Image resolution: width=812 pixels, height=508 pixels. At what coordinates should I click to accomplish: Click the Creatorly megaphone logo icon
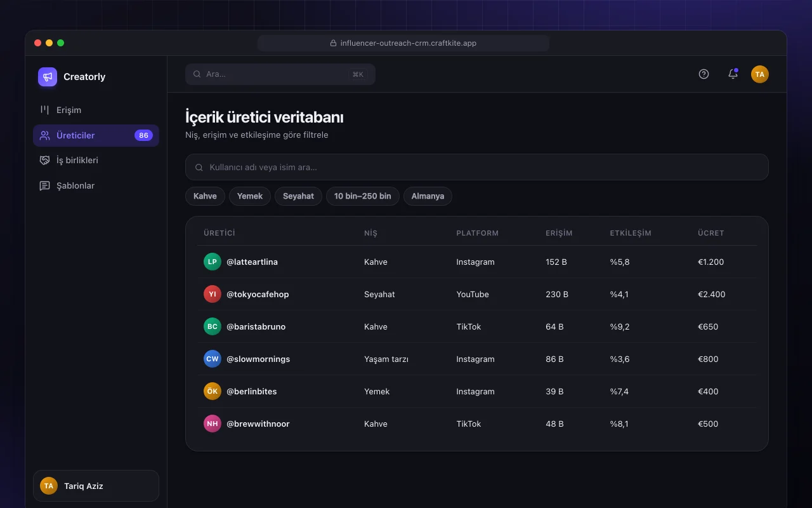pos(48,77)
